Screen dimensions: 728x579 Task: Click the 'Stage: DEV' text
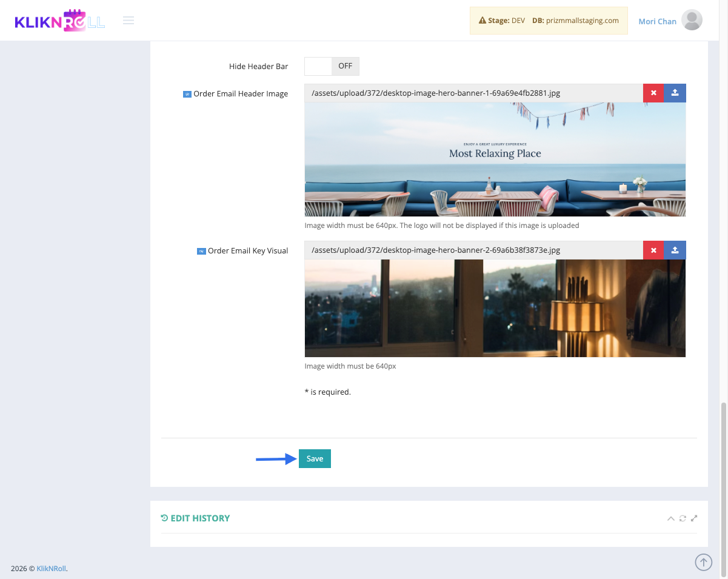[x=507, y=21]
